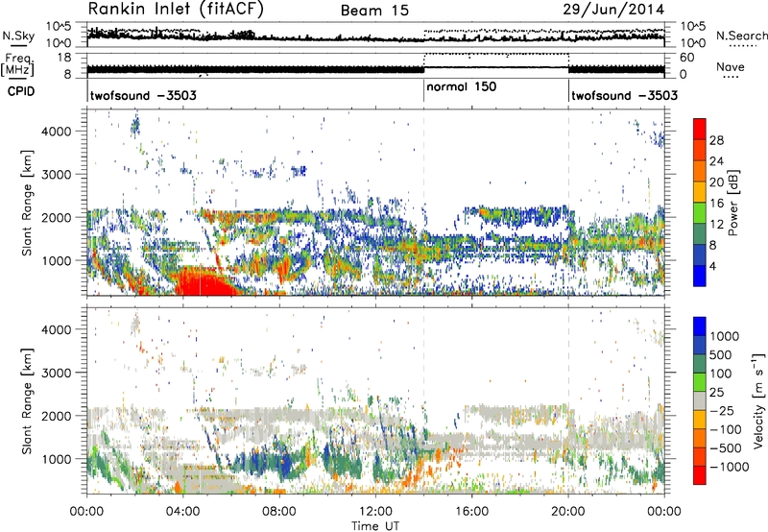Click the '16:00' time axis label
The image size is (768, 532).
tap(471, 511)
